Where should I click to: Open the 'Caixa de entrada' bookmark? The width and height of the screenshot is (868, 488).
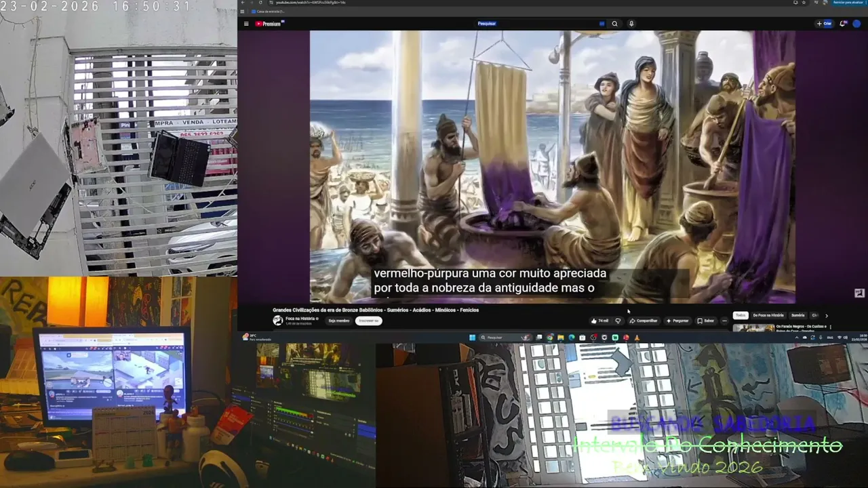pos(268,12)
